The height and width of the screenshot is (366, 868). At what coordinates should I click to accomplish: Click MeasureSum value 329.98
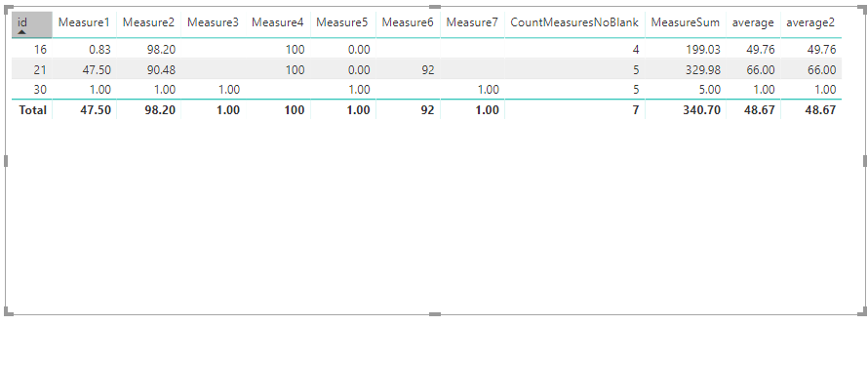[703, 70]
